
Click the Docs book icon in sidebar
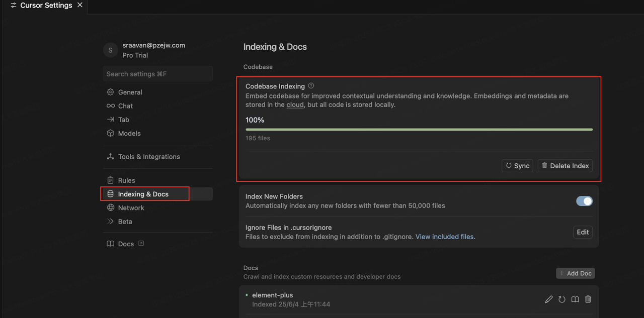[110, 244]
